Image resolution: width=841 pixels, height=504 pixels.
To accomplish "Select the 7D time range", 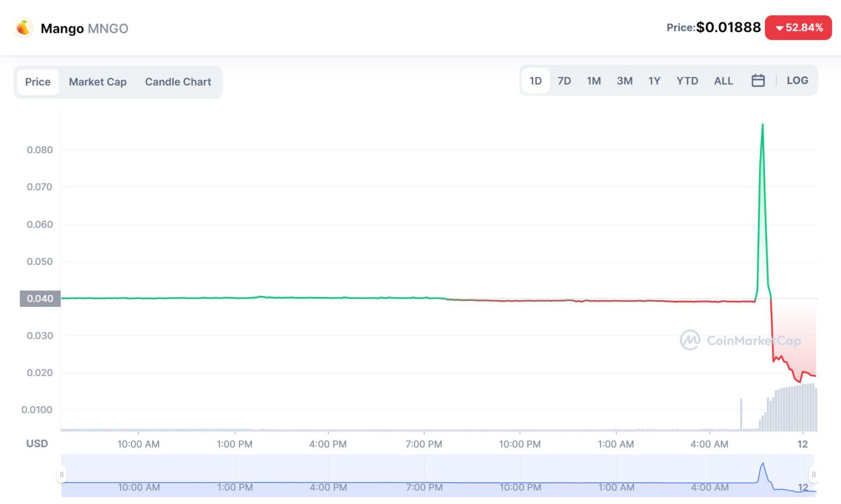I will (564, 81).
